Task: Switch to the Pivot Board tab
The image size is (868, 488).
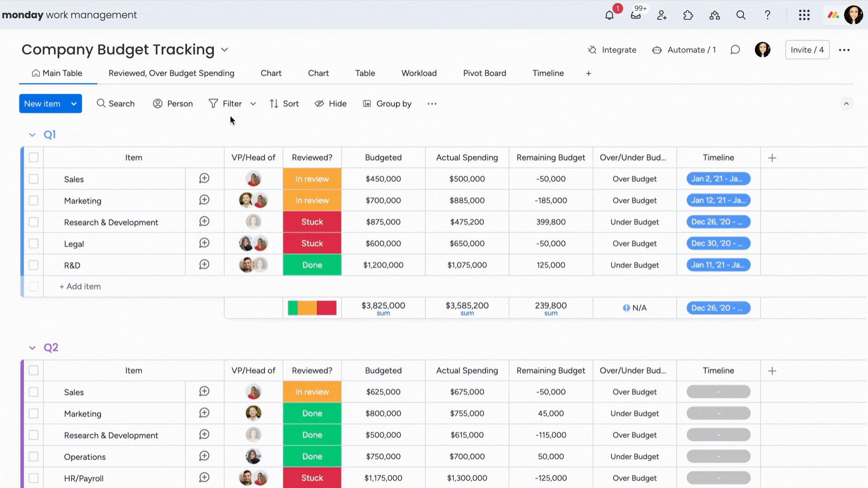Action: (x=484, y=73)
